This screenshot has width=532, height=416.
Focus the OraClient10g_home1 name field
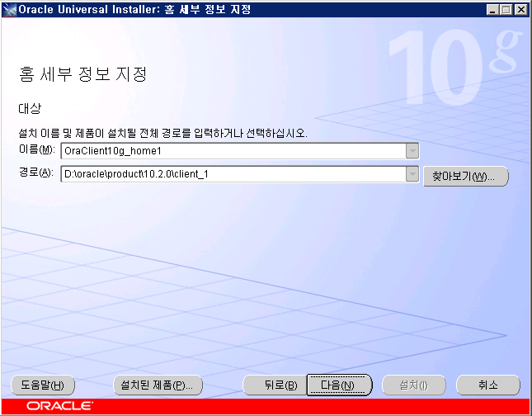[x=233, y=151]
